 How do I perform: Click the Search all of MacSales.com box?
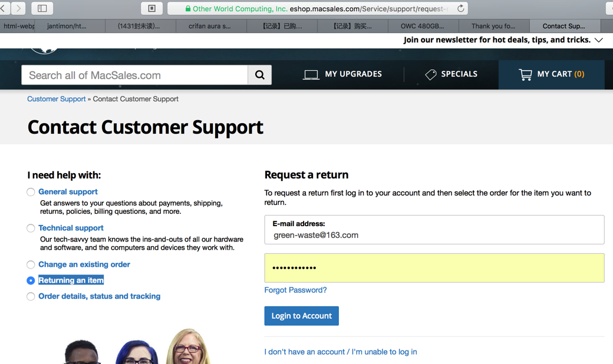tap(134, 75)
